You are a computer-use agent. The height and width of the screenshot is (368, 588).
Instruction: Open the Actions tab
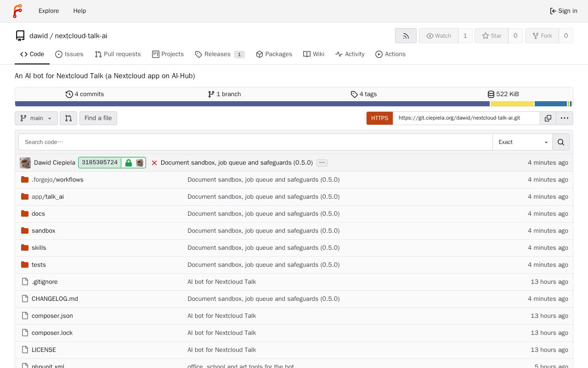click(390, 54)
